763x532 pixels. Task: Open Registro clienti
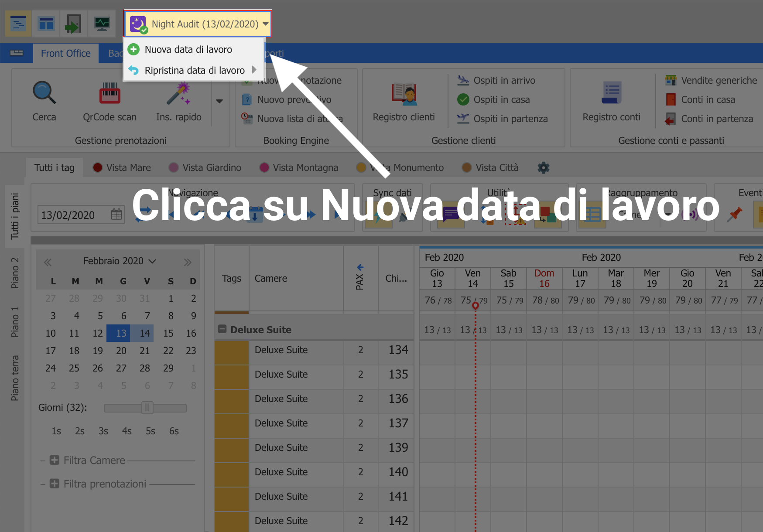pos(404,102)
